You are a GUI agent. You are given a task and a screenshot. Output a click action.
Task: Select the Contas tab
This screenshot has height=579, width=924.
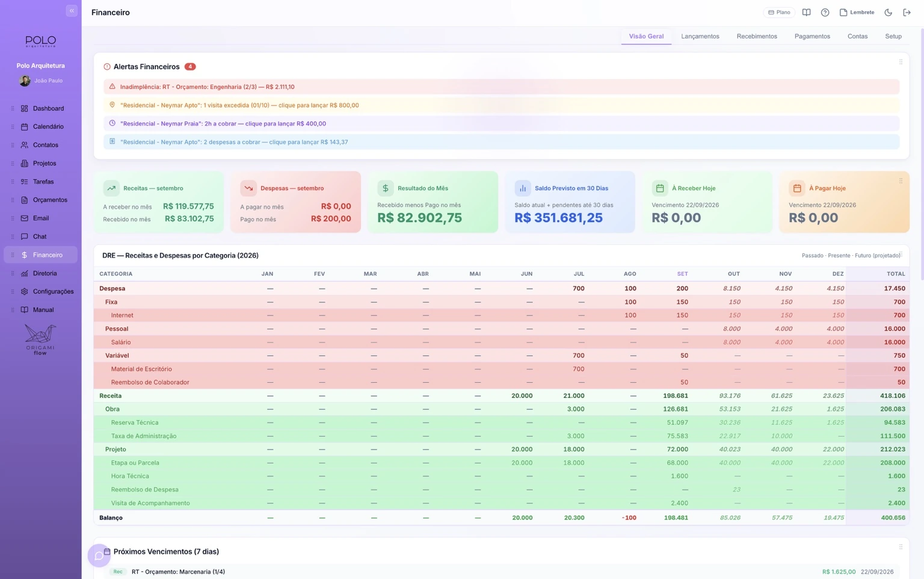click(x=857, y=37)
